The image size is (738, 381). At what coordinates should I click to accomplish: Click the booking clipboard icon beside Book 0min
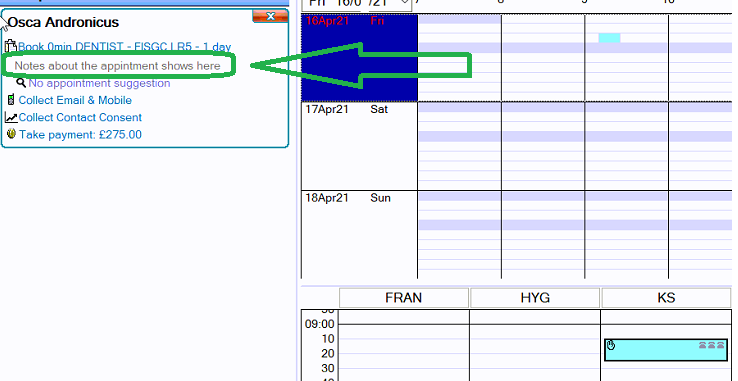[11, 46]
